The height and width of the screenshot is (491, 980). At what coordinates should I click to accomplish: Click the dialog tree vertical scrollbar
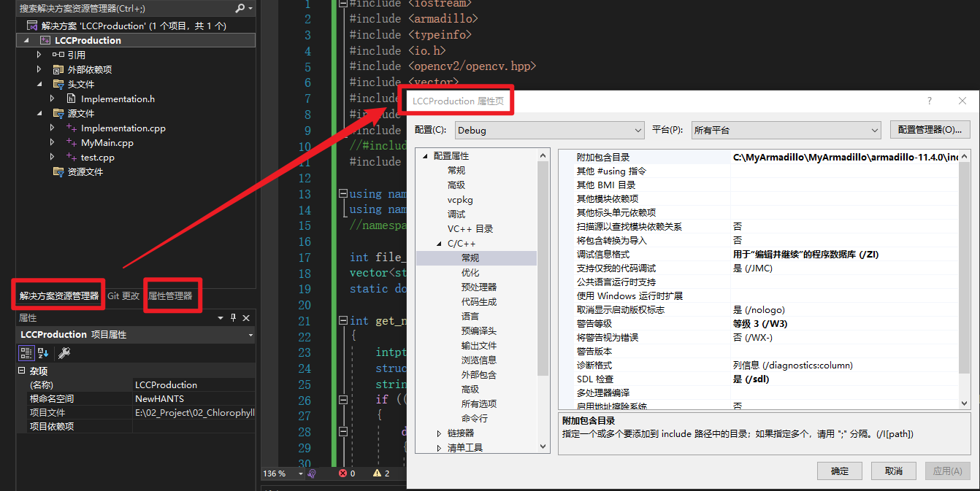click(543, 302)
